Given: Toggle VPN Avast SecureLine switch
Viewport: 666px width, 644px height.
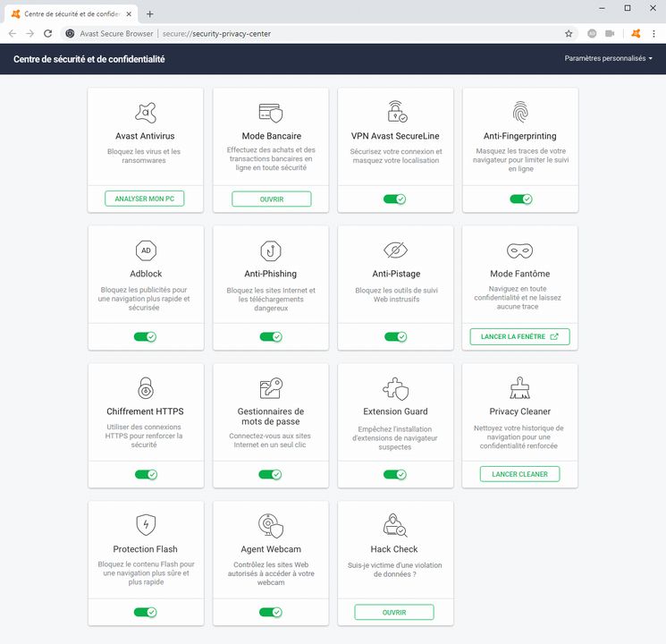Looking at the screenshot, I should [x=395, y=199].
